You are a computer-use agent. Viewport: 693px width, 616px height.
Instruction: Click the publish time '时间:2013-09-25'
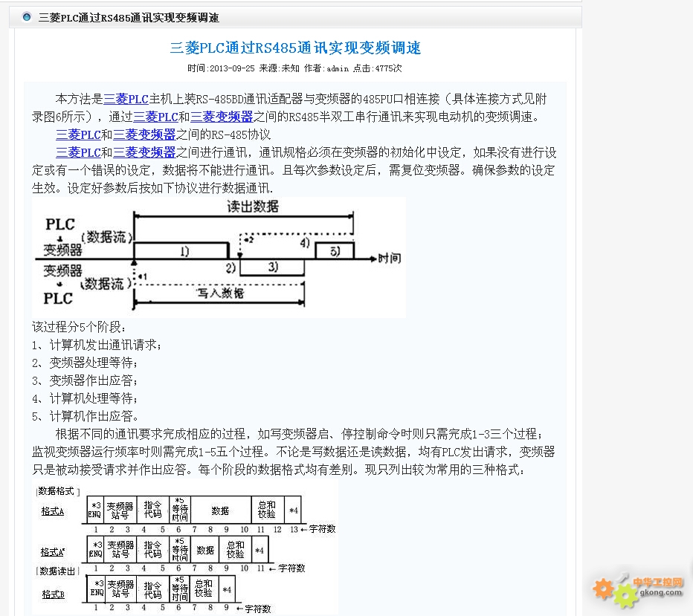pyautogui.click(x=221, y=68)
